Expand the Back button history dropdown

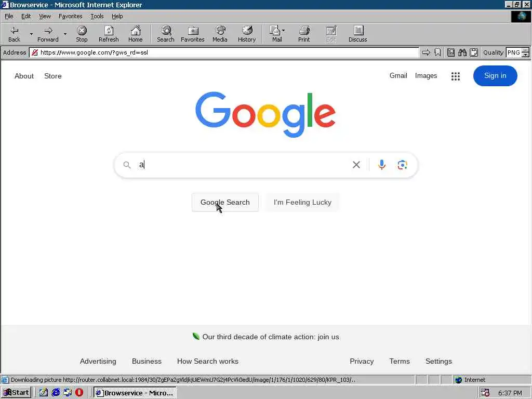(x=31, y=34)
